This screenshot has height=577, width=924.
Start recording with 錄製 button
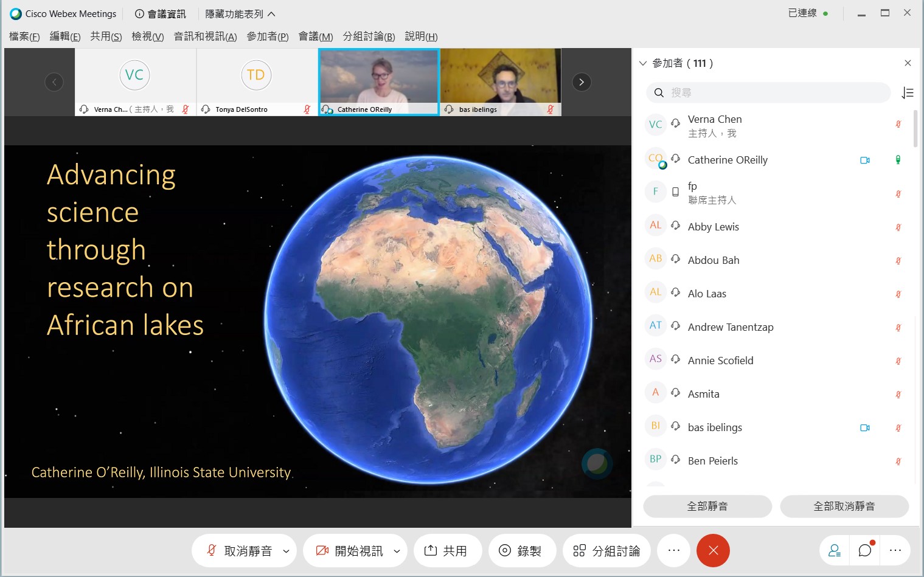point(523,551)
